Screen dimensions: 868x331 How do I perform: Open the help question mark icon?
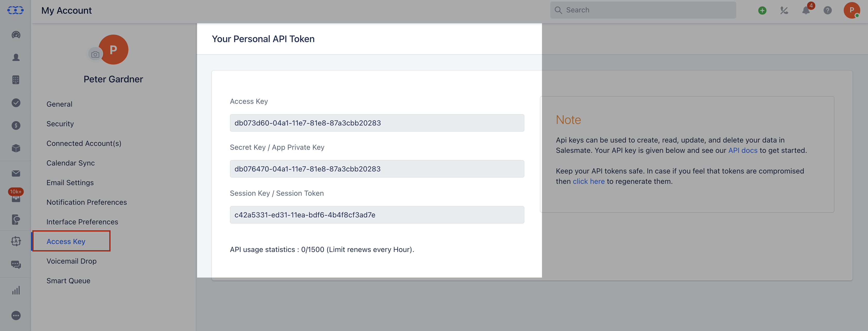coord(827,10)
